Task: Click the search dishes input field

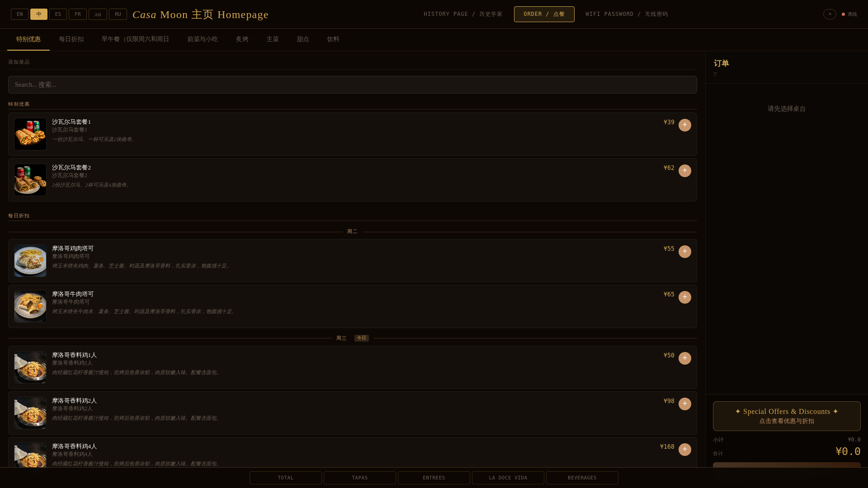Action: 353,85
